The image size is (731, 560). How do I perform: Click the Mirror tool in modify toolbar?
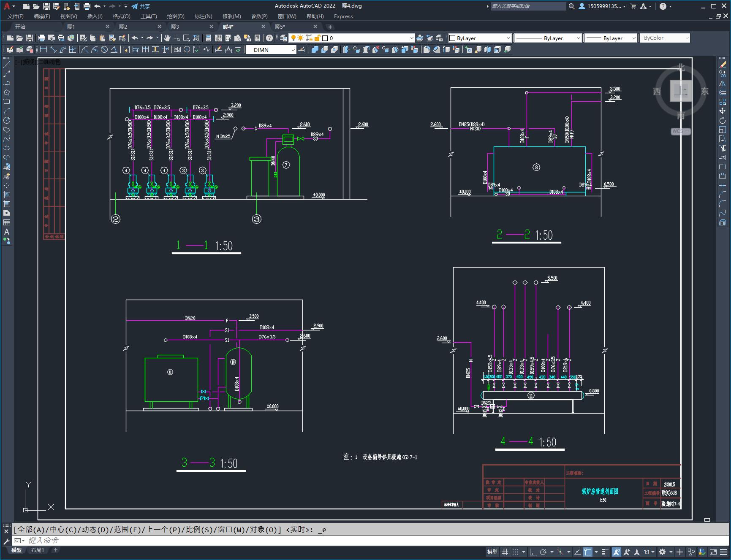[x=723, y=83]
